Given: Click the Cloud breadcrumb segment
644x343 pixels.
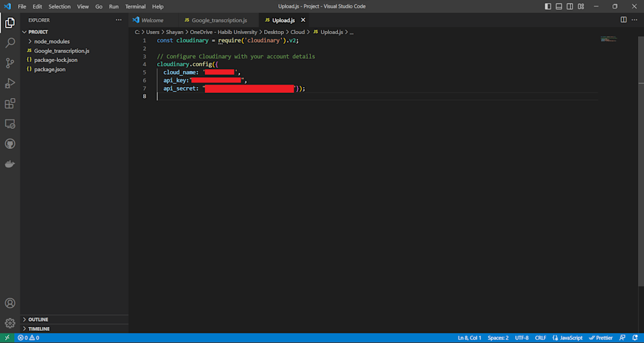Looking at the screenshot, I should pyautogui.click(x=298, y=32).
